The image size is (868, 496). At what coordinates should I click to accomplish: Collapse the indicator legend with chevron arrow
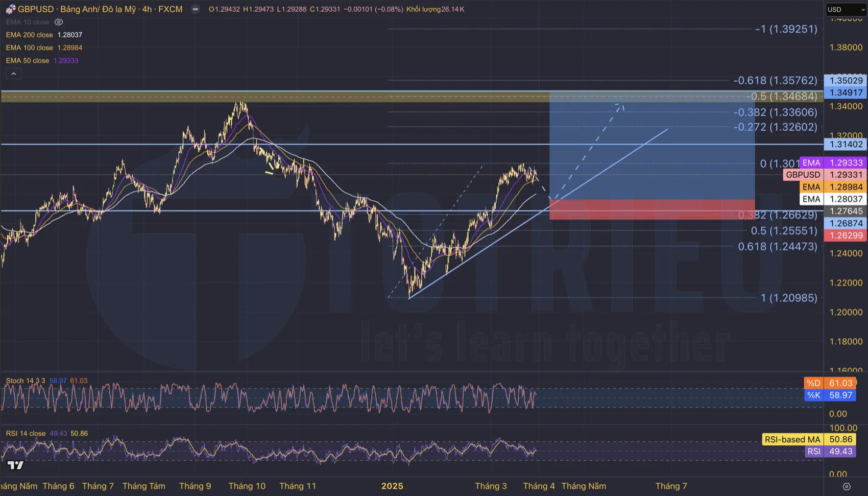click(x=13, y=73)
